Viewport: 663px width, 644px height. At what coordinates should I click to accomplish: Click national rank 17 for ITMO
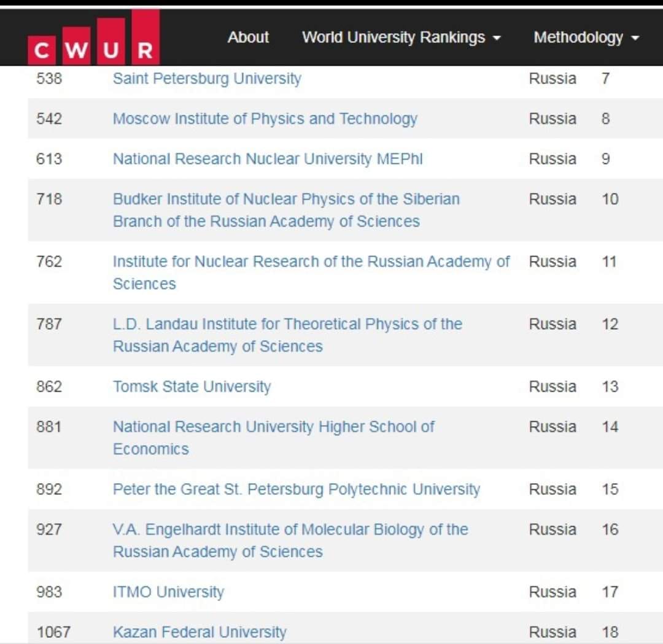coord(609,592)
